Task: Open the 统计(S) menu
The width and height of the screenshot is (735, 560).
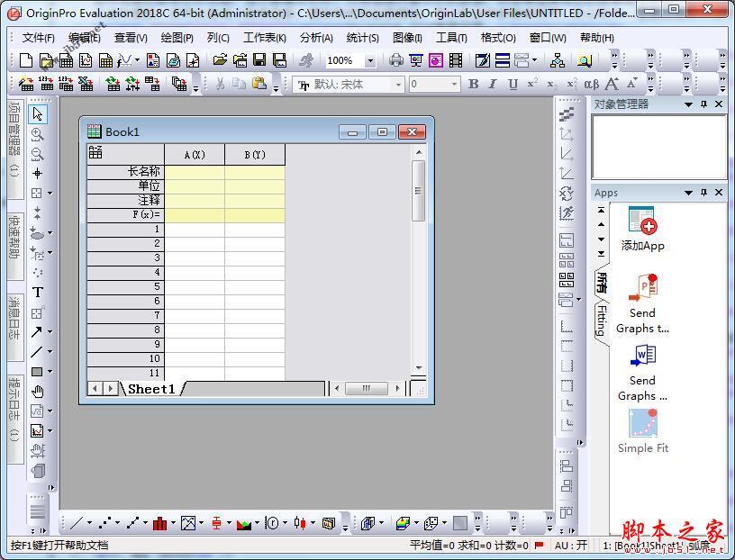Action: [x=362, y=38]
